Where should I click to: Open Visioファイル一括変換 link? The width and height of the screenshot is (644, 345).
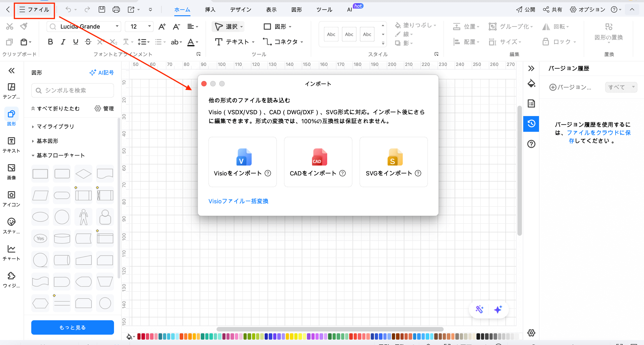click(239, 201)
